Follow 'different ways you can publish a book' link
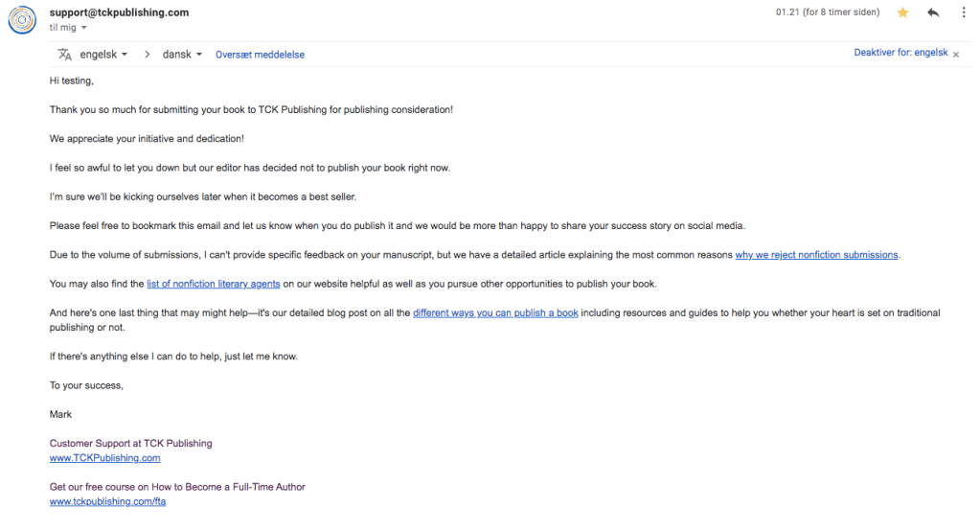Image resolution: width=980 pixels, height=530 pixels. tap(495, 313)
